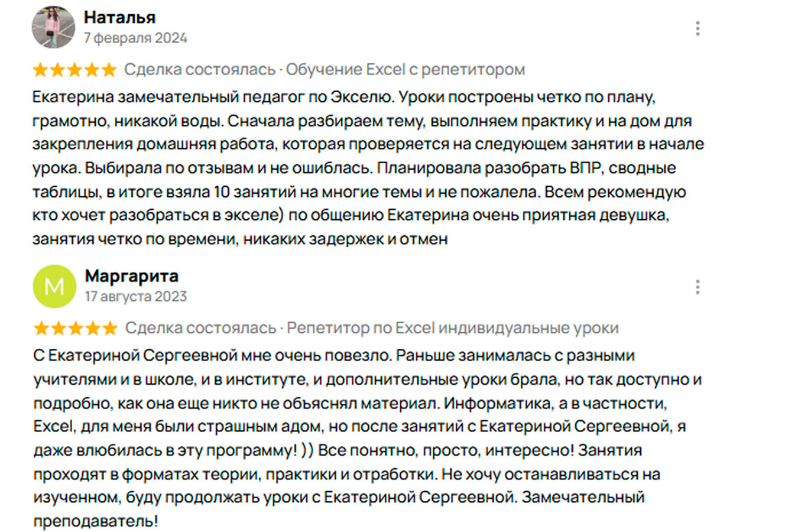Click the first star in Наталья's rating
The height and width of the screenshot is (532, 798).
tap(40, 70)
